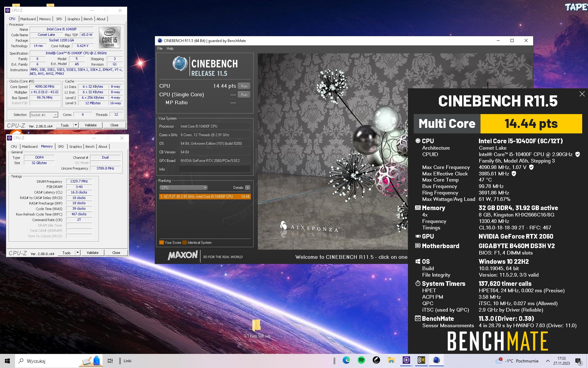Open Bench tab in top CPU-Z window
The width and height of the screenshot is (588, 368).
pyautogui.click(x=88, y=19)
